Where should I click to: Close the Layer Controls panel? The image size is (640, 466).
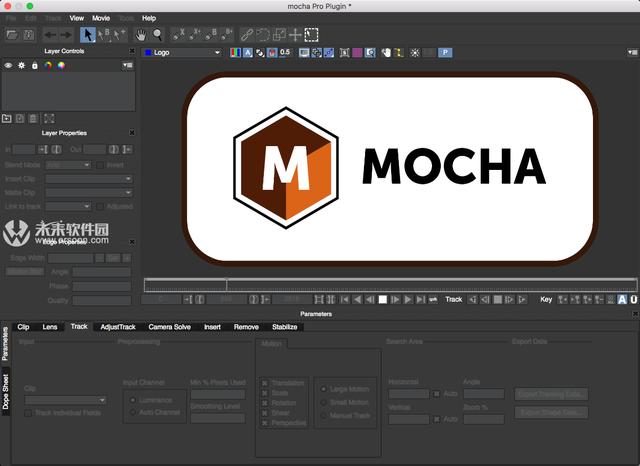pos(132,51)
